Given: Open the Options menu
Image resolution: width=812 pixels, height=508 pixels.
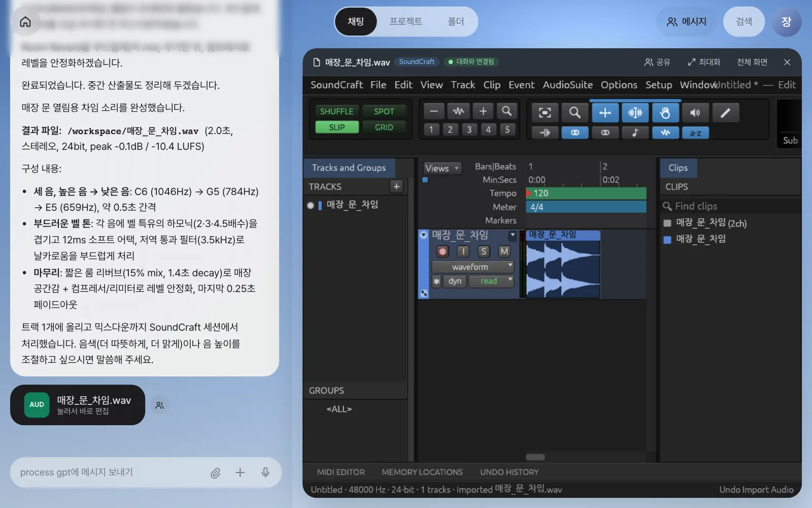Looking at the screenshot, I should (619, 85).
